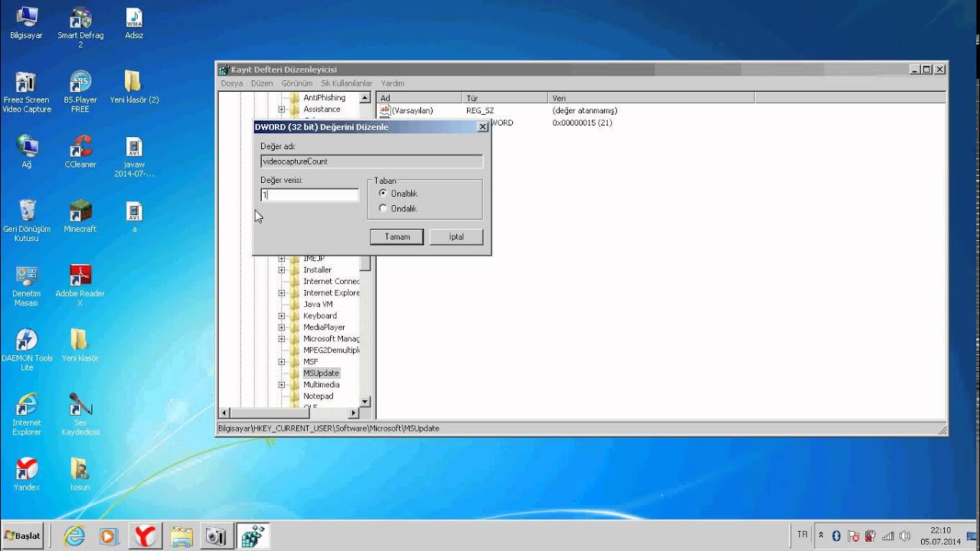Open the Yardım menu

tap(393, 83)
